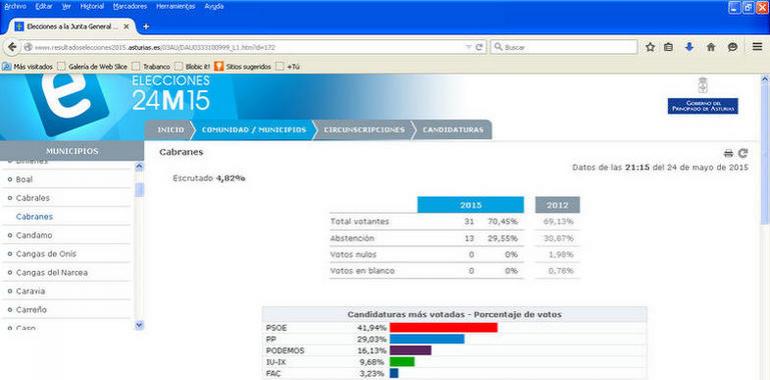The height and width of the screenshot is (380, 770).
Task: Print the Cabranes results page
Action: click(x=728, y=153)
